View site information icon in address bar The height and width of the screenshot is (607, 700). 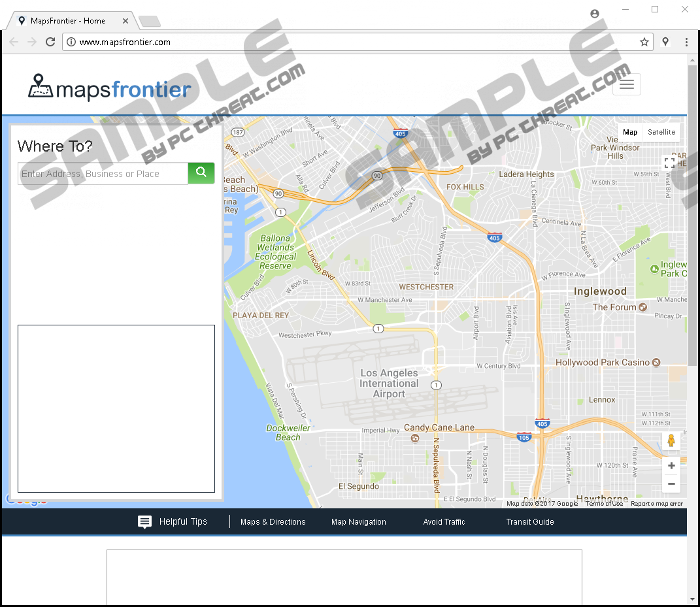coord(71,42)
